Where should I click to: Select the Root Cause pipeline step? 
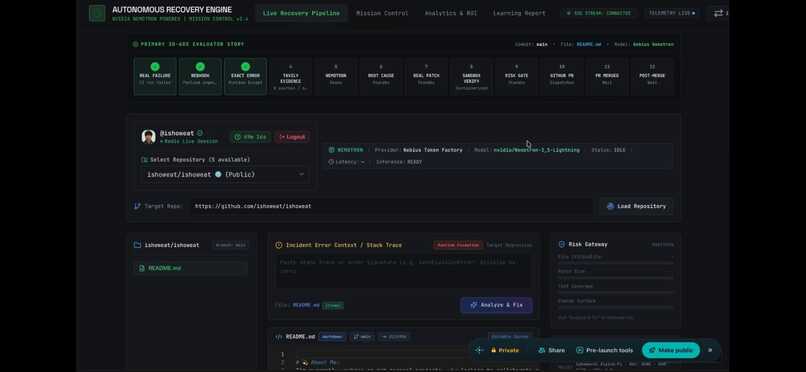click(381, 76)
